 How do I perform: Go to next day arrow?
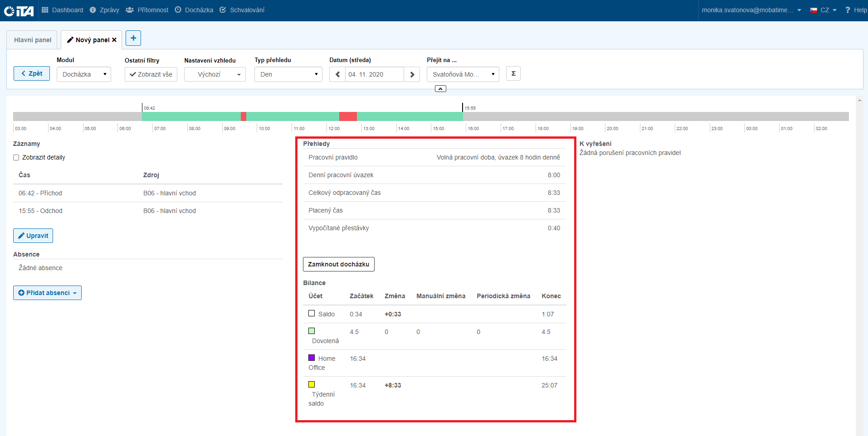[x=412, y=74]
